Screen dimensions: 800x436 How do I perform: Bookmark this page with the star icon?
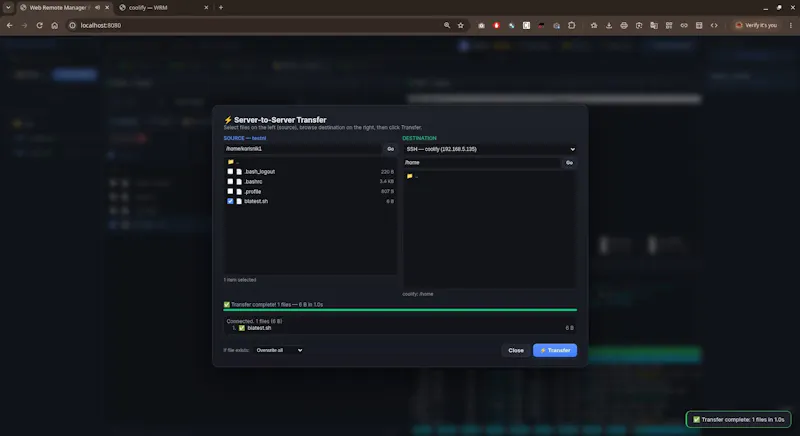(461, 25)
